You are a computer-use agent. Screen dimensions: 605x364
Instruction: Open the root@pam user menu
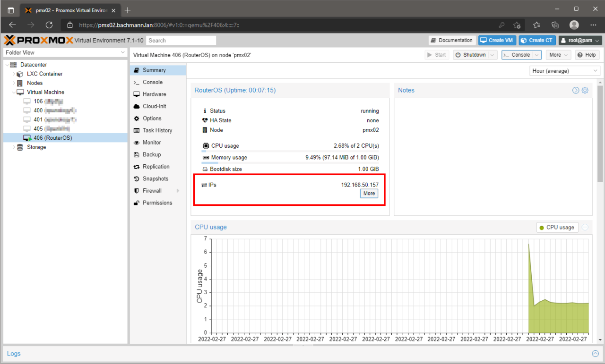coord(580,40)
